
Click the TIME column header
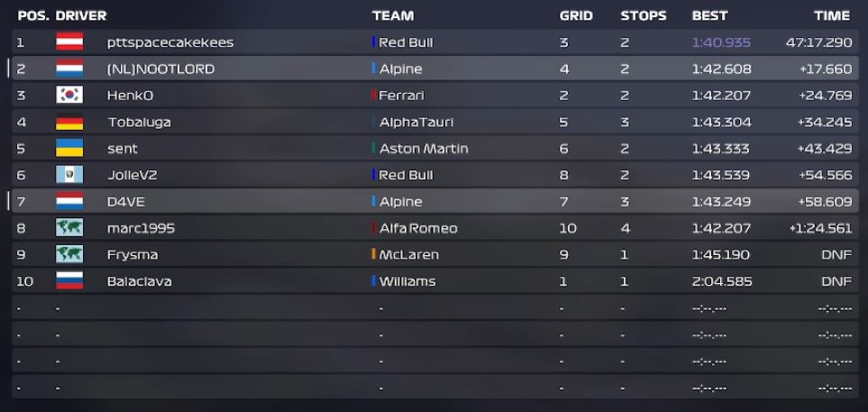click(832, 15)
